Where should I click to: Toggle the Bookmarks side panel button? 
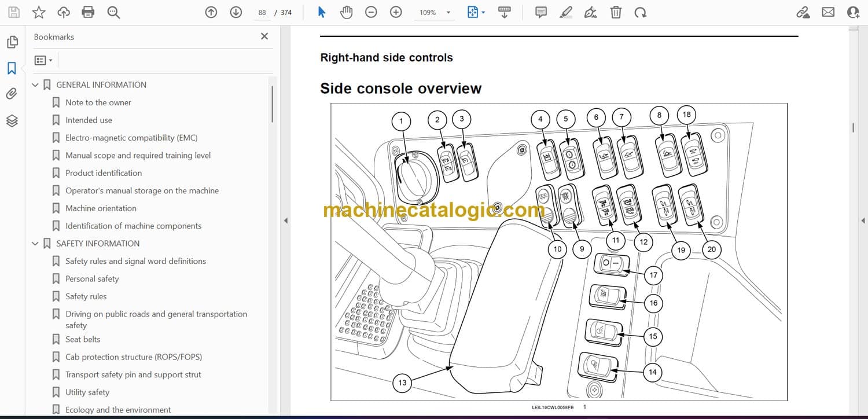point(12,68)
